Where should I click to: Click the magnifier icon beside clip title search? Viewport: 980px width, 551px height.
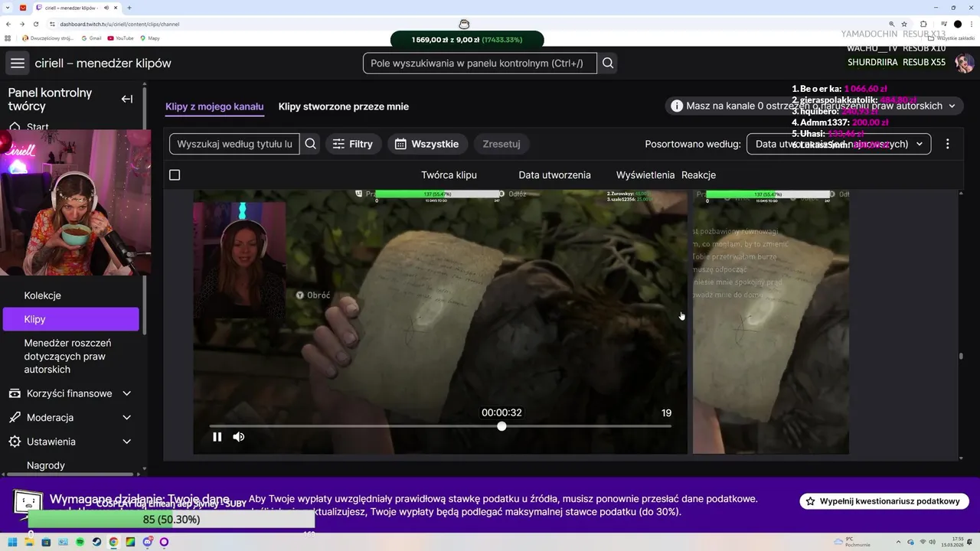click(x=310, y=144)
